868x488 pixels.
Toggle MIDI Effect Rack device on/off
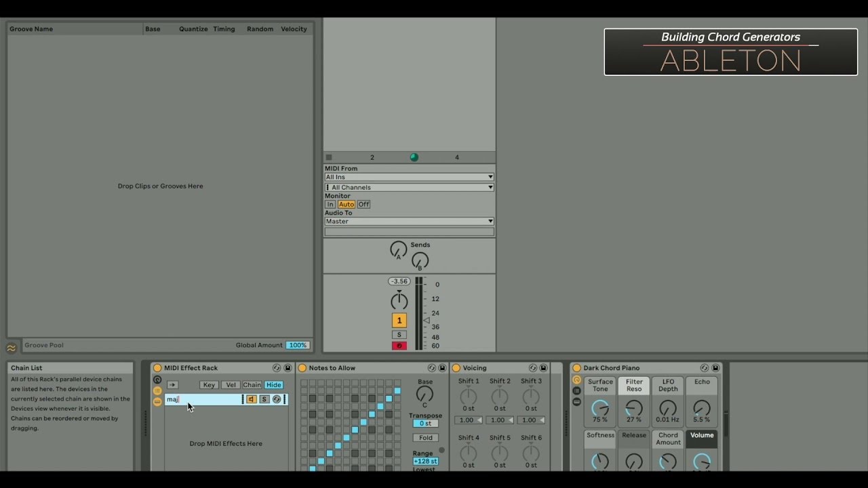tap(157, 368)
